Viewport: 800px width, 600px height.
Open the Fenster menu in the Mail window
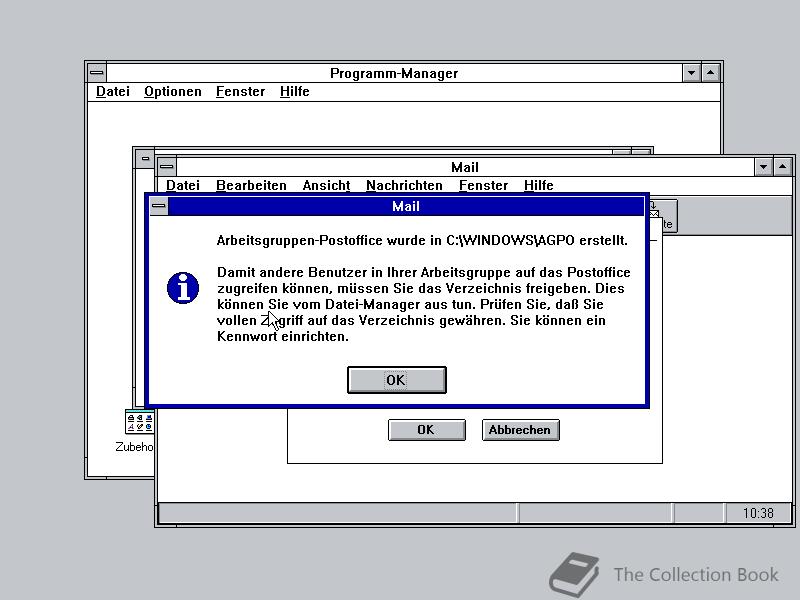coord(483,185)
